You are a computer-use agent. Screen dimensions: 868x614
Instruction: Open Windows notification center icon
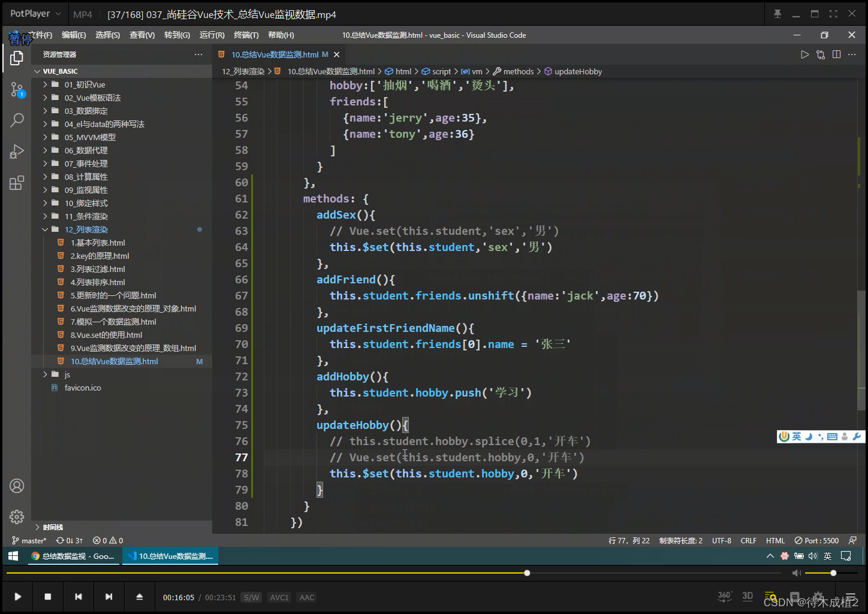pyautogui.click(x=846, y=556)
